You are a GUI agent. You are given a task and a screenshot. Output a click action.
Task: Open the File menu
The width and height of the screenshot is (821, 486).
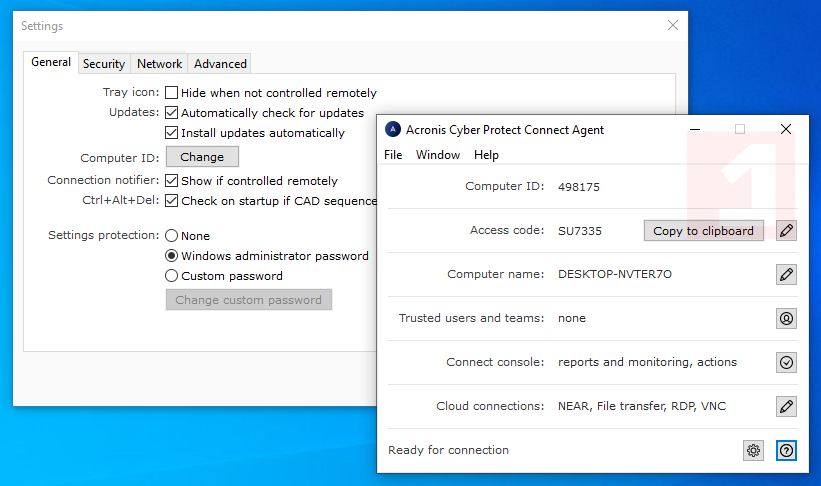393,155
